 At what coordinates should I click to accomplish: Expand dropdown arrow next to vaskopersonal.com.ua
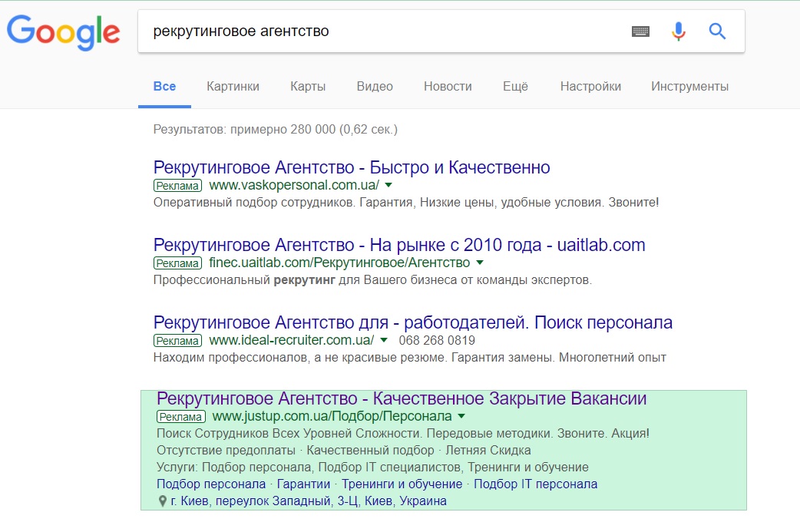[x=388, y=185]
